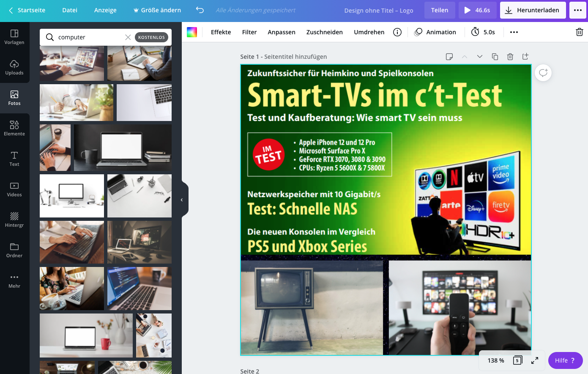Open the Animation options
The image size is (588, 374).
coord(435,32)
